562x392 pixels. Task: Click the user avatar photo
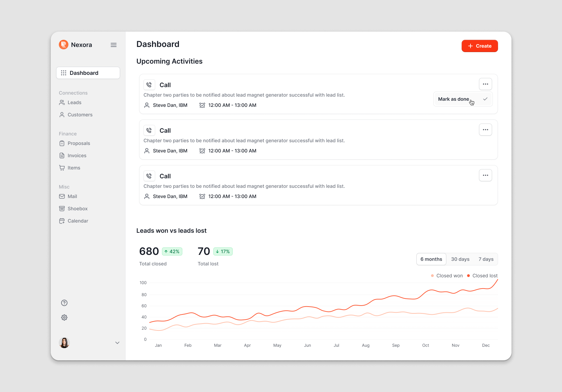(x=64, y=343)
